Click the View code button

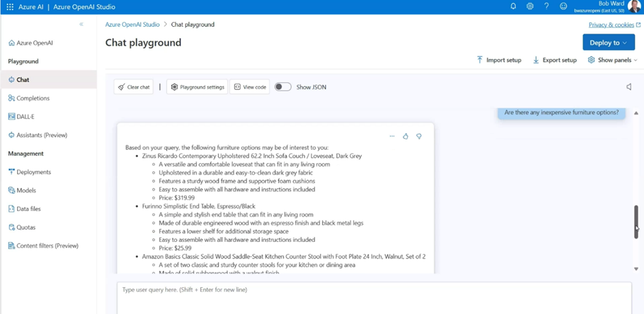249,86
